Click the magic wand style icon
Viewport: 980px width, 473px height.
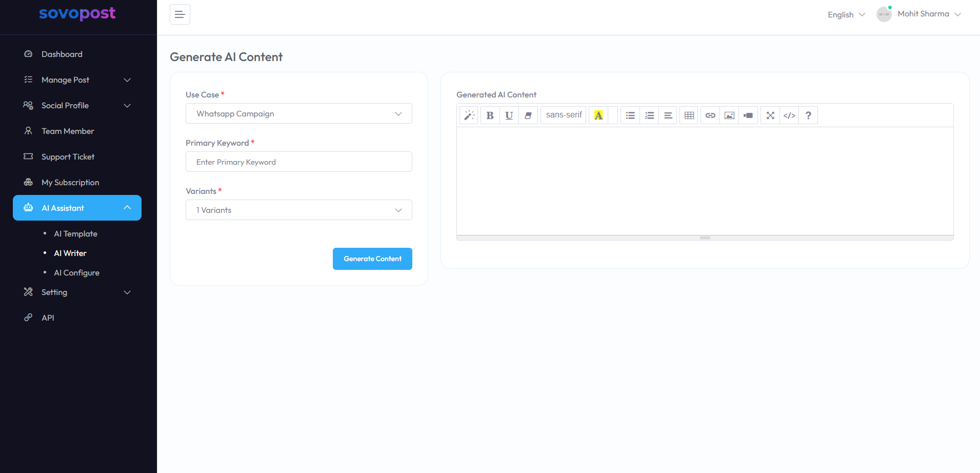(x=469, y=115)
